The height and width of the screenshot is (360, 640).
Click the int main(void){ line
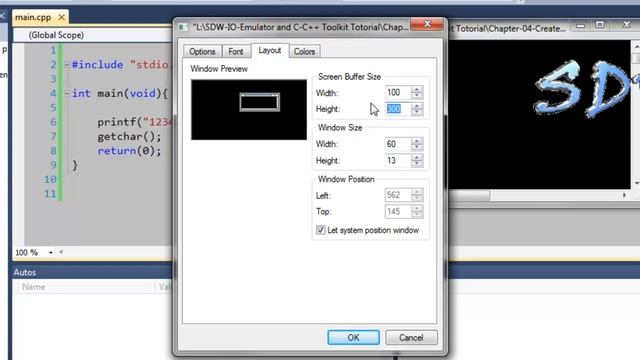pos(120,93)
